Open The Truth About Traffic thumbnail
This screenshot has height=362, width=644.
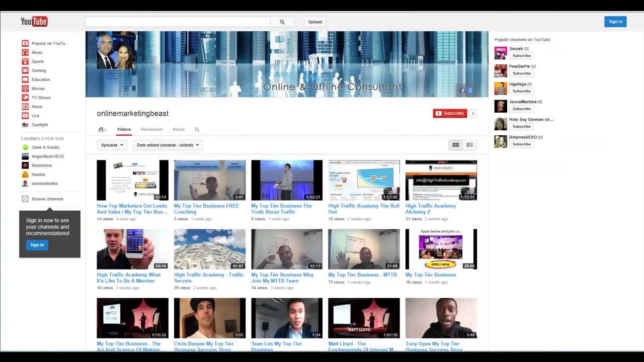(287, 180)
